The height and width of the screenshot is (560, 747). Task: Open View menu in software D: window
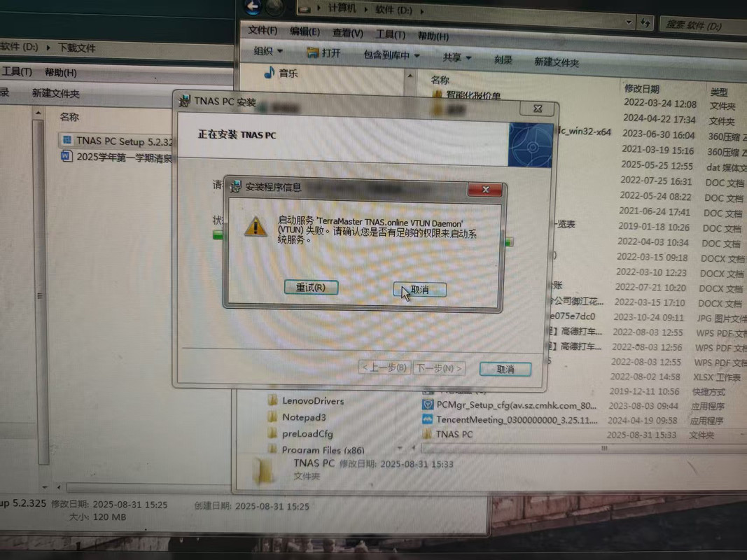(347, 34)
